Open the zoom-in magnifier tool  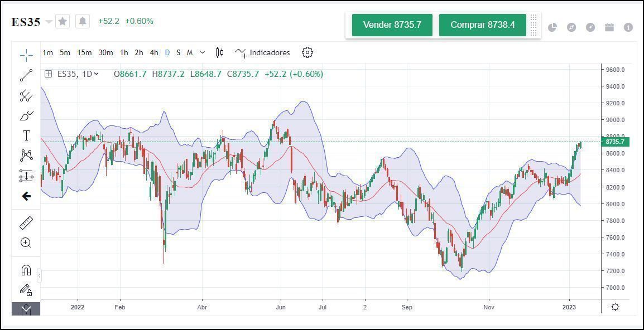pos(25,242)
